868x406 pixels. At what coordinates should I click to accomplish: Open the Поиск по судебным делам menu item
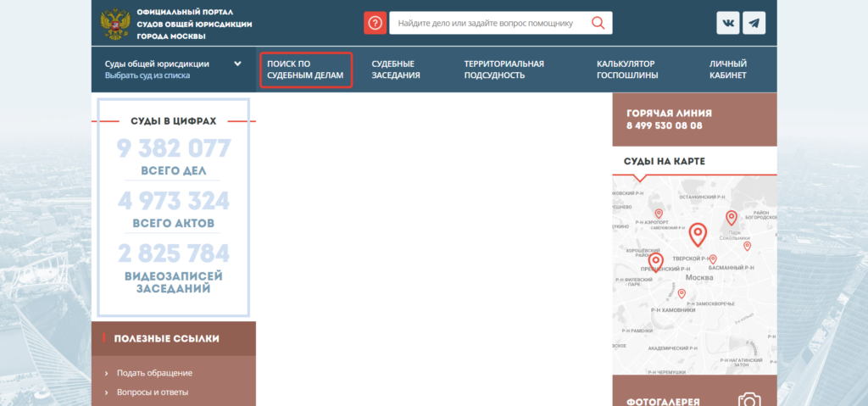tap(305, 70)
